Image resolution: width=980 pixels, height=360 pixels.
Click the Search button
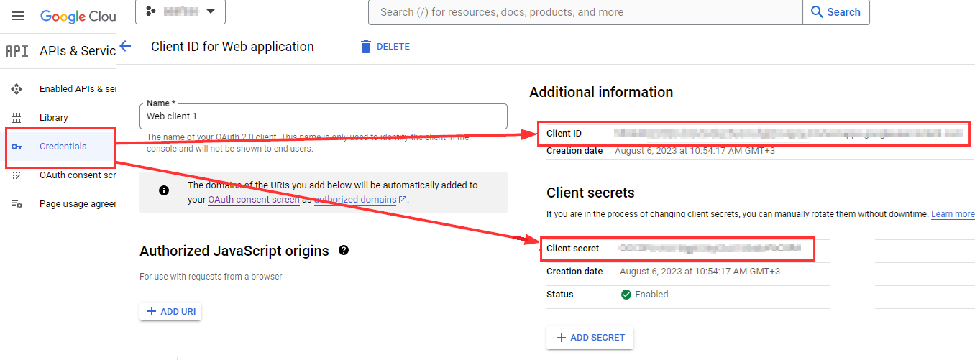pos(835,12)
